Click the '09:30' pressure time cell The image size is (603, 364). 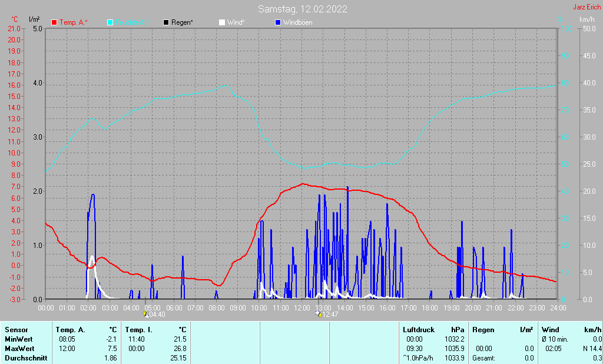[415, 349]
